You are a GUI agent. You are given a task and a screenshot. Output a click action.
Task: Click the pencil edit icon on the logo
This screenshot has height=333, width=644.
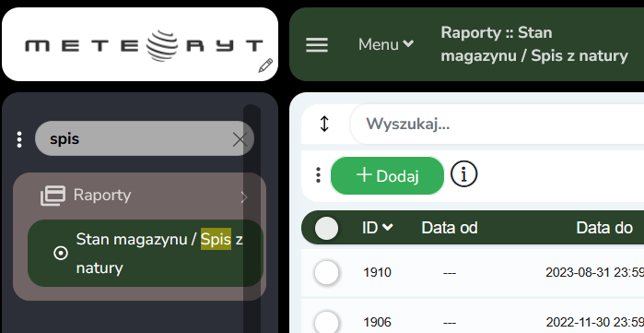(x=265, y=65)
